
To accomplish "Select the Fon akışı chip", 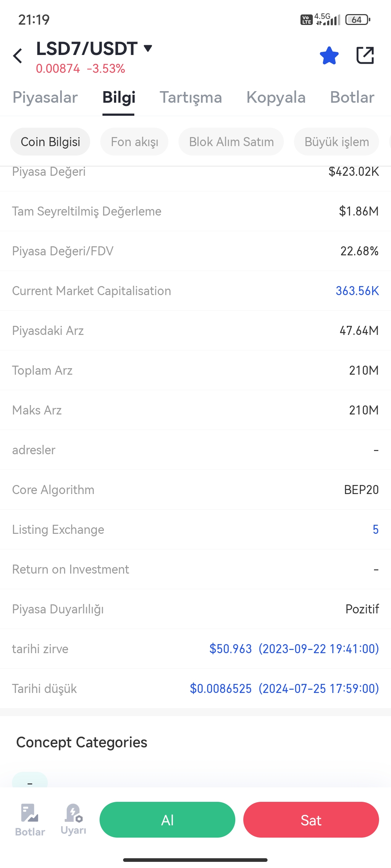I will [134, 142].
